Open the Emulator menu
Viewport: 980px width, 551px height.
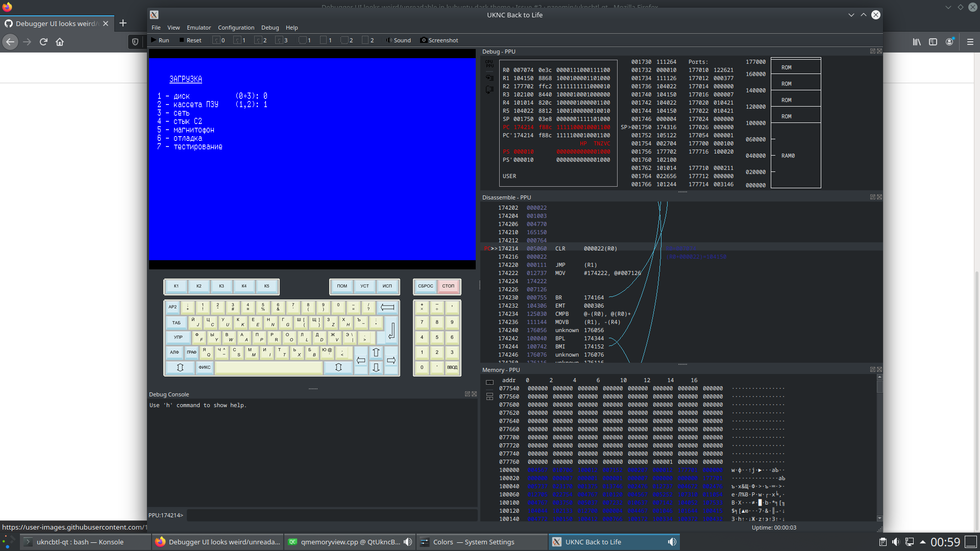pyautogui.click(x=199, y=28)
